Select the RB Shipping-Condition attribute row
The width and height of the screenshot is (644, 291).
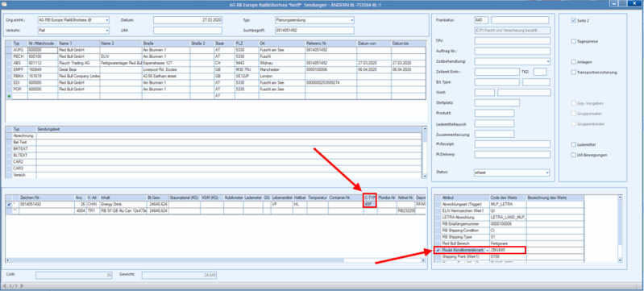click(x=509, y=231)
